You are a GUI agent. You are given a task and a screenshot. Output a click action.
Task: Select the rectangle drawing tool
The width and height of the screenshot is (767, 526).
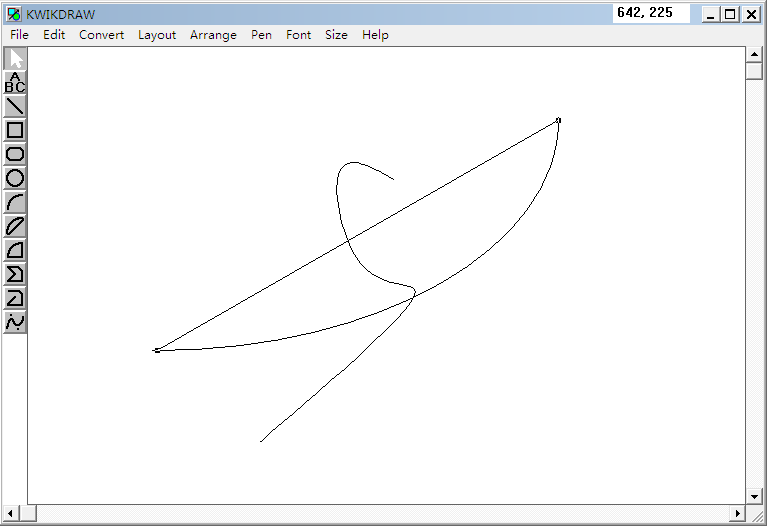click(15, 130)
